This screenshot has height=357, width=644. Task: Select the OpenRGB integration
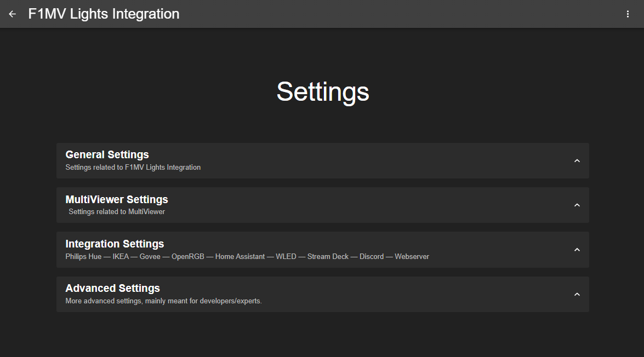(x=187, y=256)
